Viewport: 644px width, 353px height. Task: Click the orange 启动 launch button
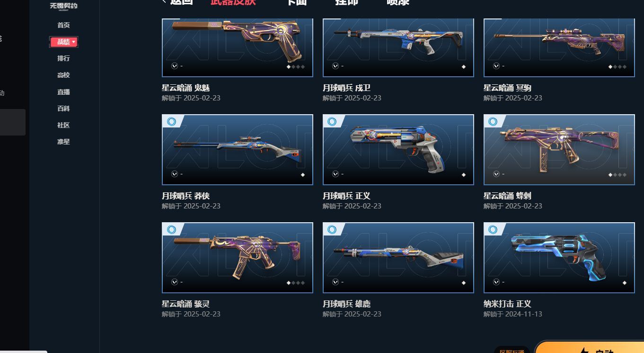point(590,348)
